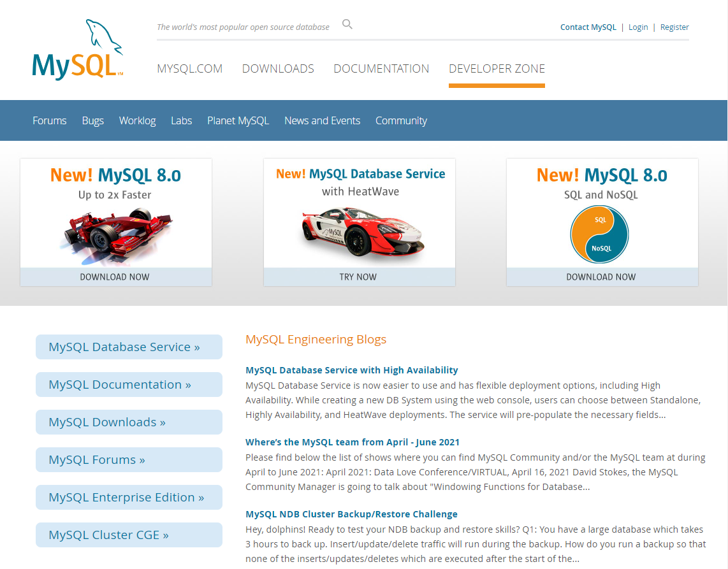Screen dimensions: 728x569
Task: Open MySQL Database Service with High Availability post
Action: pyautogui.click(x=351, y=370)
